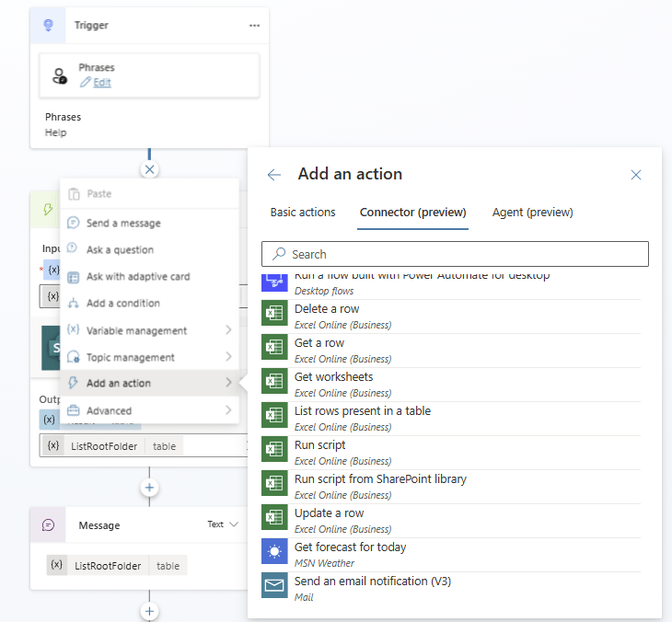Close the Add an action panel
672x622 pixels.
point(636,175)
